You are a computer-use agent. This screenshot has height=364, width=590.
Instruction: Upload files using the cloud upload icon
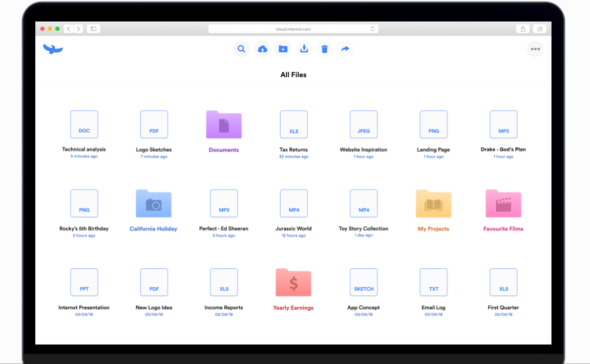[x=262, y=49]
